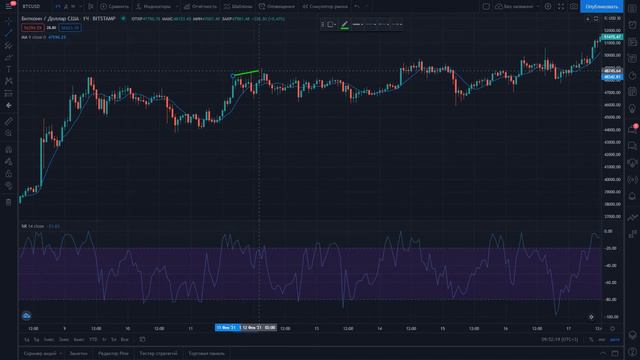Select the patterns tool in left sidebar
The width and height of the screenshot is (640, 360).
[x=9, y=81]
